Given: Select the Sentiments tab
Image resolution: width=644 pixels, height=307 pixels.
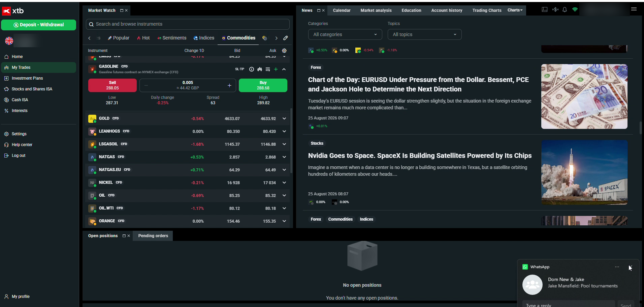Looking at the screenshot, I should [x=172, y=38].
